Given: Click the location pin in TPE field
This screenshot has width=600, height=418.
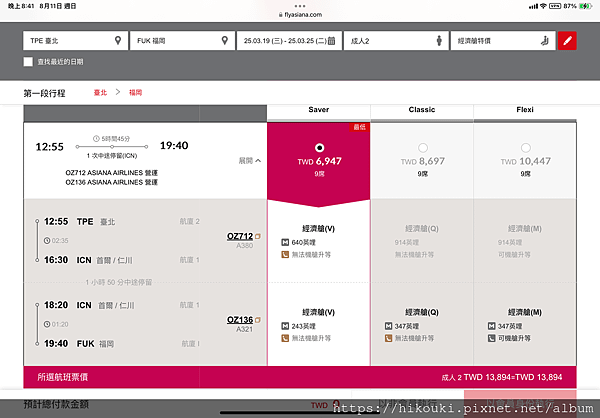Looking at the screenshot, I should coord(118,40).
